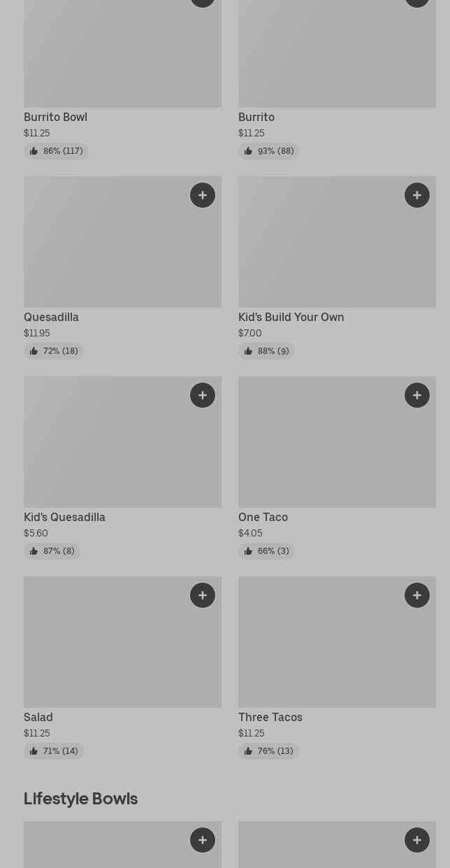The width and height of the screenshot is (450, 868).
Task: Add Three Tacos with plus icon
Action: coord(417,595)
